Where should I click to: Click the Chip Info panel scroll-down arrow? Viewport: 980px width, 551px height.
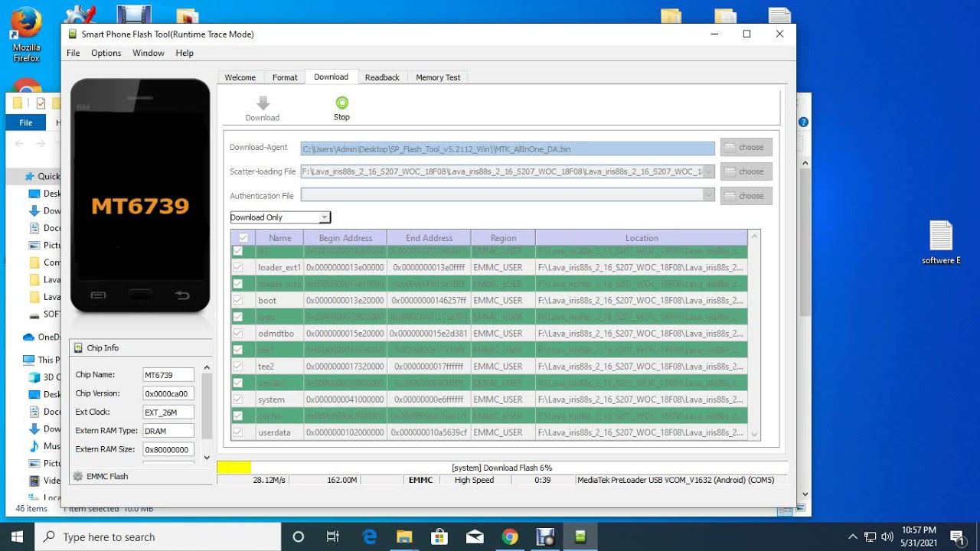pos(206,458)
